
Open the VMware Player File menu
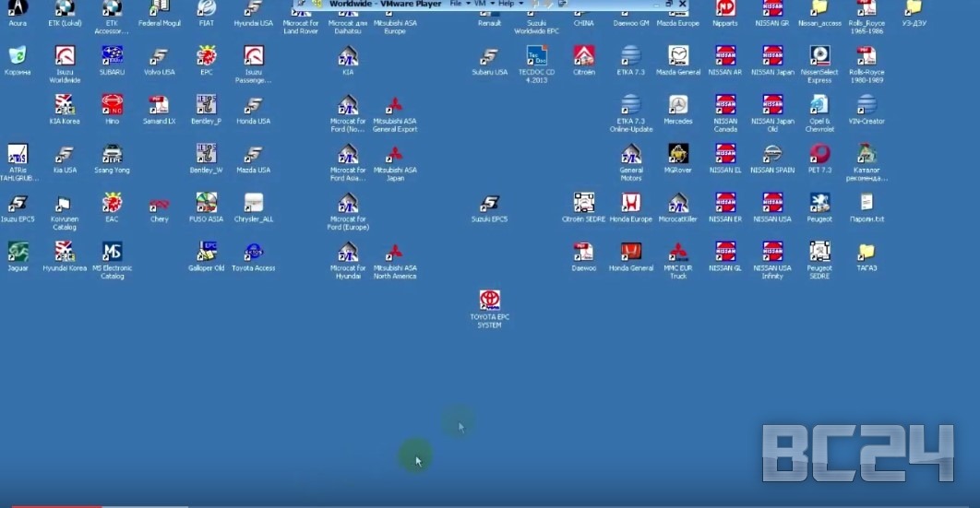coord(455,4)
